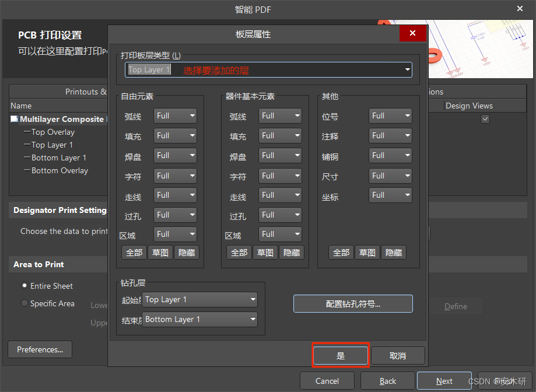Select Top Overlay in the printout tree
Viewport: 536px width, 392px height.
pos(51,132)
